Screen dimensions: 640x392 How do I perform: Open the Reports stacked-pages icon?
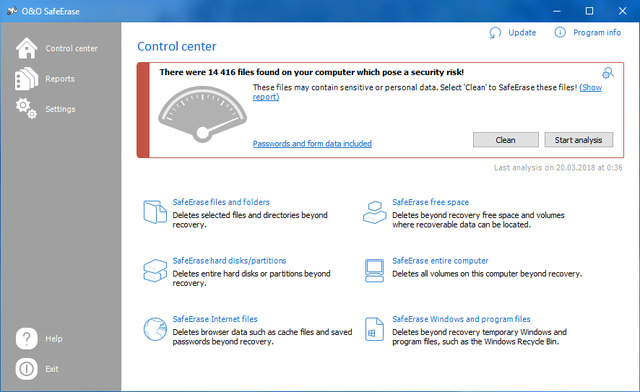point(26,79)
